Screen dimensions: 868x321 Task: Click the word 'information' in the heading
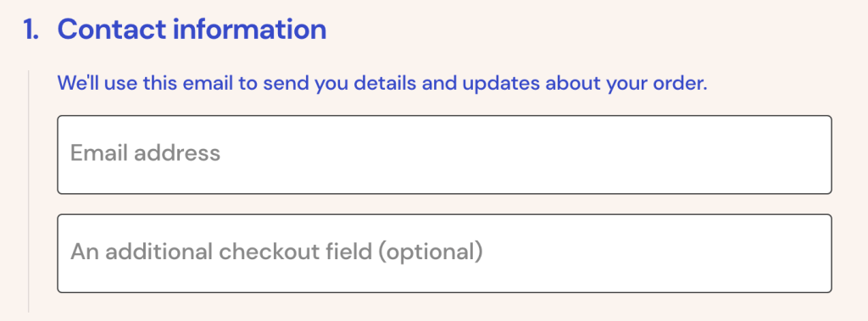[250, 30]
